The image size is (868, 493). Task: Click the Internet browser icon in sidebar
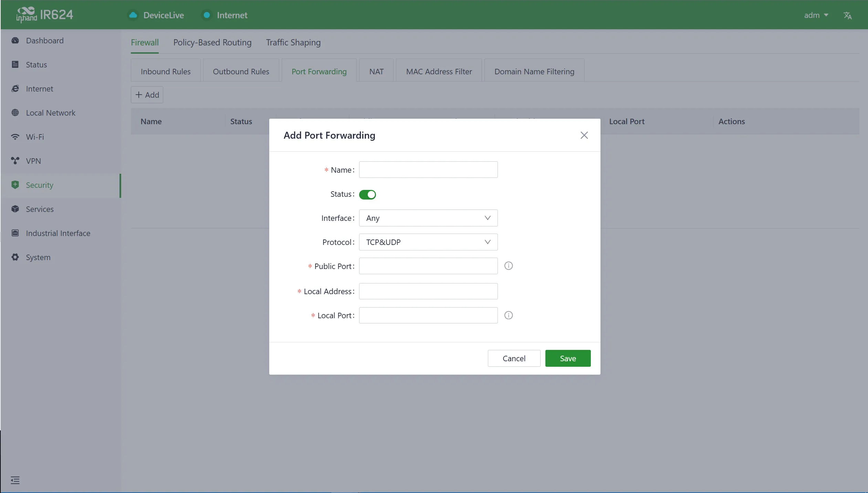coord(15,89)
